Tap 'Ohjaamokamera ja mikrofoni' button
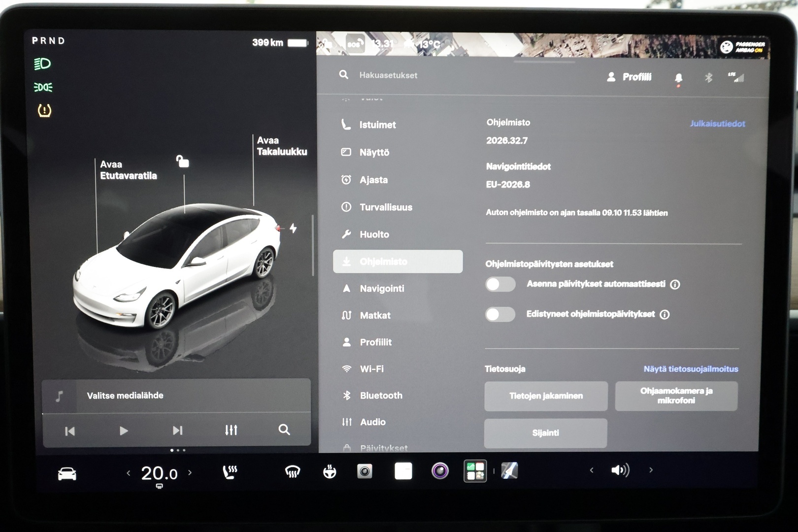 pos(676,396)
